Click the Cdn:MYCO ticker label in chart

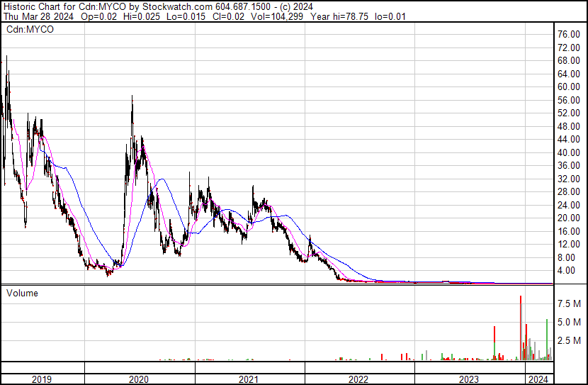[x=30, y=30]
